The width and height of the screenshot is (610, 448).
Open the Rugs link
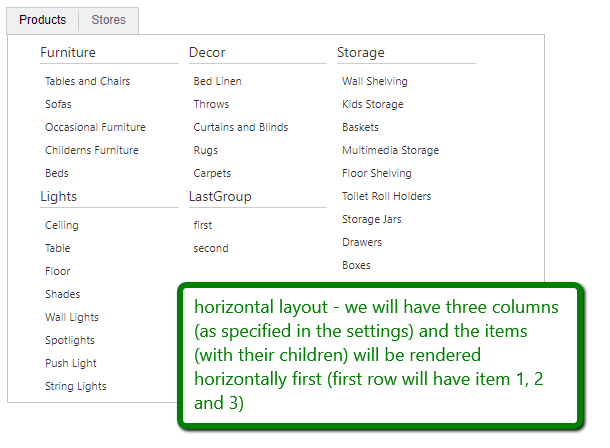pyautogui.click(x=206, y=150)
